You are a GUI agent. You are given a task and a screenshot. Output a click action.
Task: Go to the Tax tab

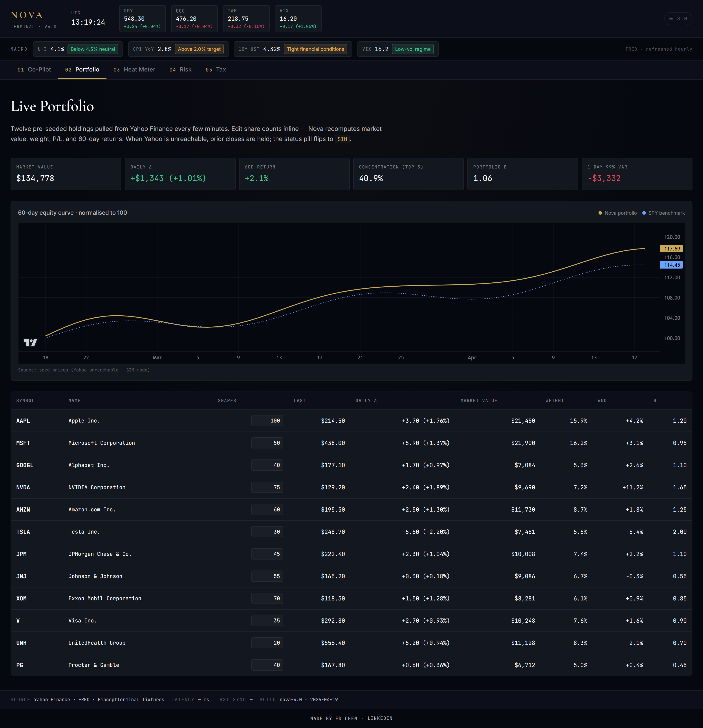[x=216, y=70]
